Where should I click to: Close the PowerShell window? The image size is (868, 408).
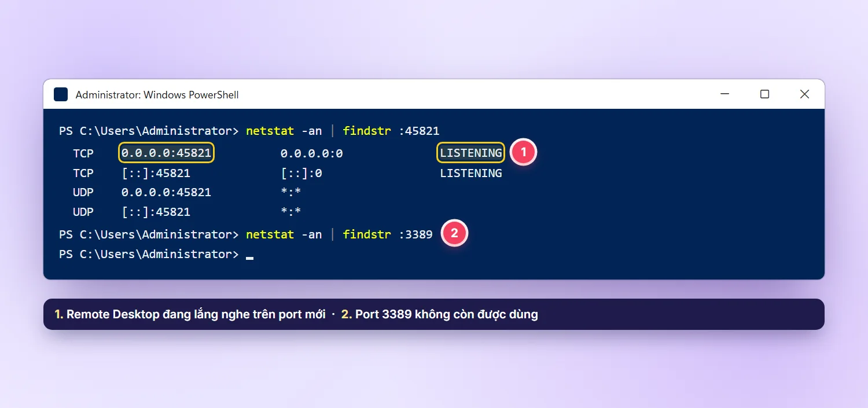click(804, 94)
